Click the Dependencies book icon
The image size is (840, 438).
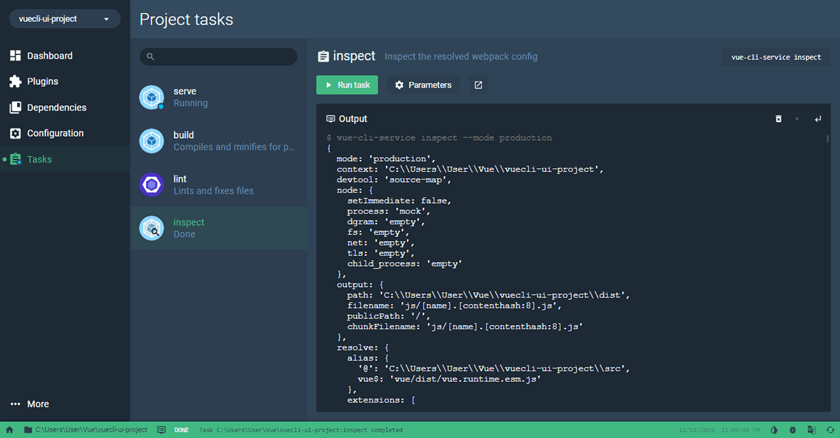16,108
